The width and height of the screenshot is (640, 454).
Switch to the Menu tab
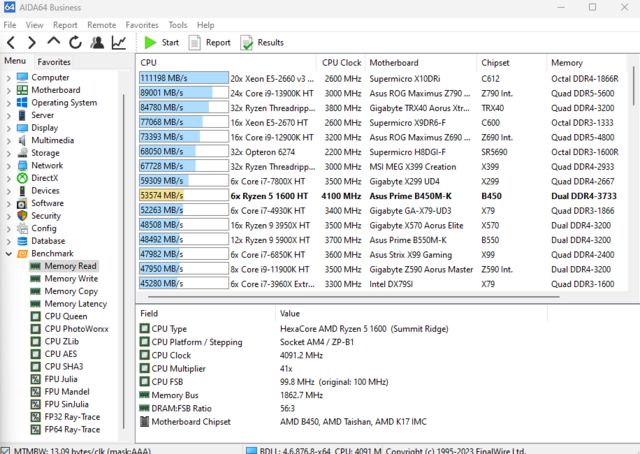15,61
